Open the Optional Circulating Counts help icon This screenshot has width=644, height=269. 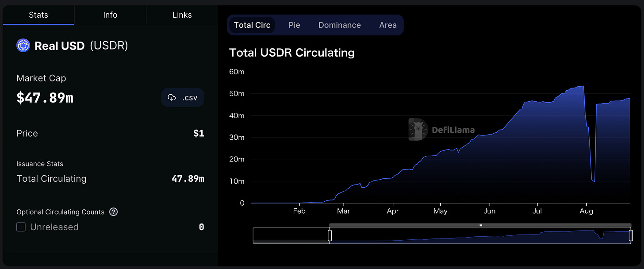(113, 212)
